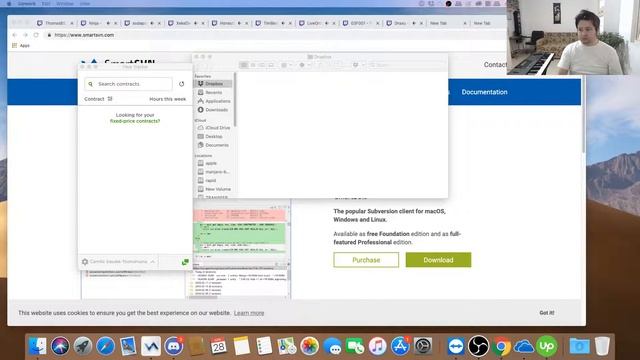The width and height of the screenshot is (640, 360).
Task: Open the Trash in the Dock
Action: (x=602, y=346)
